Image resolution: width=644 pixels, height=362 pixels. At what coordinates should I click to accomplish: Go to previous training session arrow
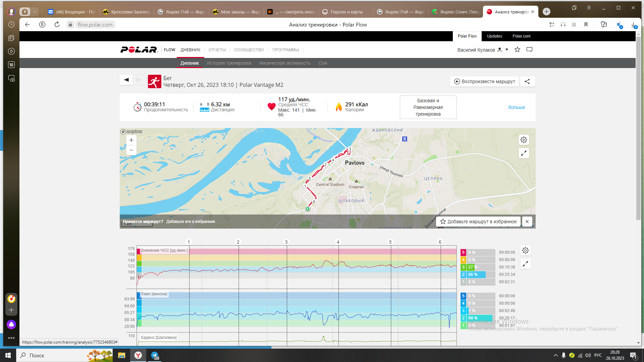(x=126, y=80)
